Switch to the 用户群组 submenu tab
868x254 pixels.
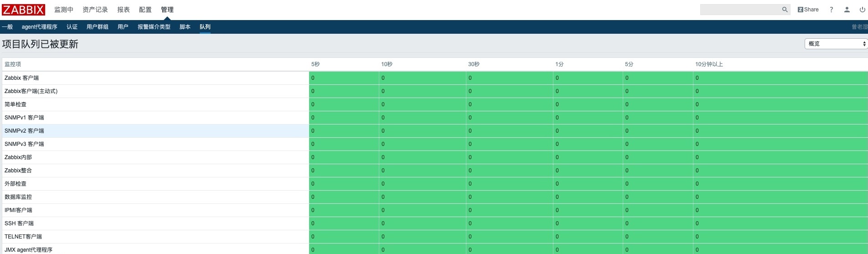tap(97, 27)
